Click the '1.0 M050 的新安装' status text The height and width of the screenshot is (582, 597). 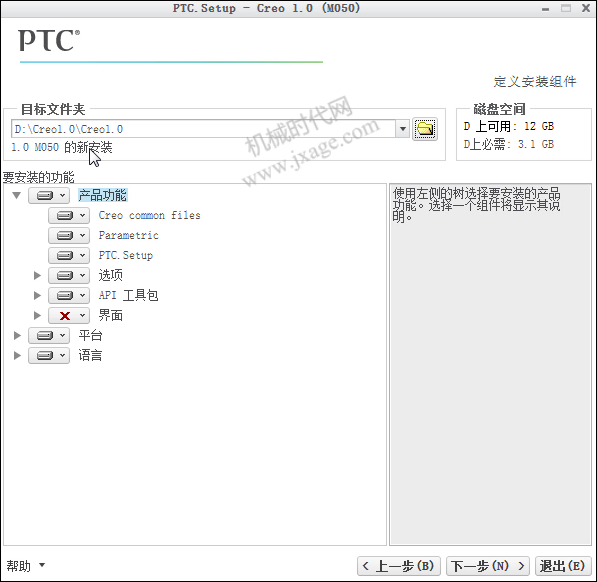(62, 147)
